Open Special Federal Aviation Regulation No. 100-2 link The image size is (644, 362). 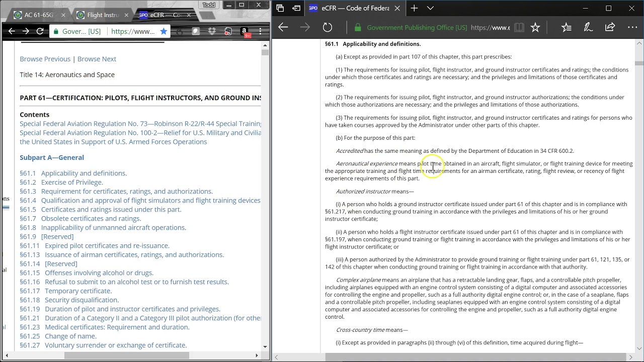click(140, 137)
